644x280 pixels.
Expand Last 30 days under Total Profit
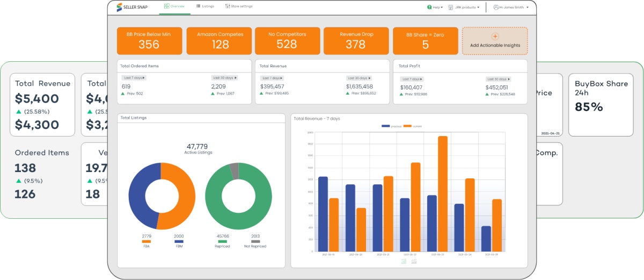498,79
